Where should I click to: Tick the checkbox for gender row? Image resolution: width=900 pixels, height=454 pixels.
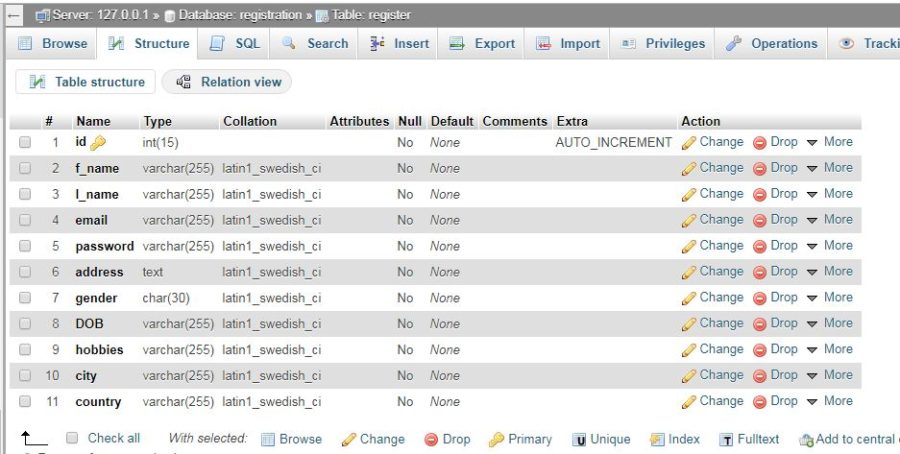click(x=25, y=297)
